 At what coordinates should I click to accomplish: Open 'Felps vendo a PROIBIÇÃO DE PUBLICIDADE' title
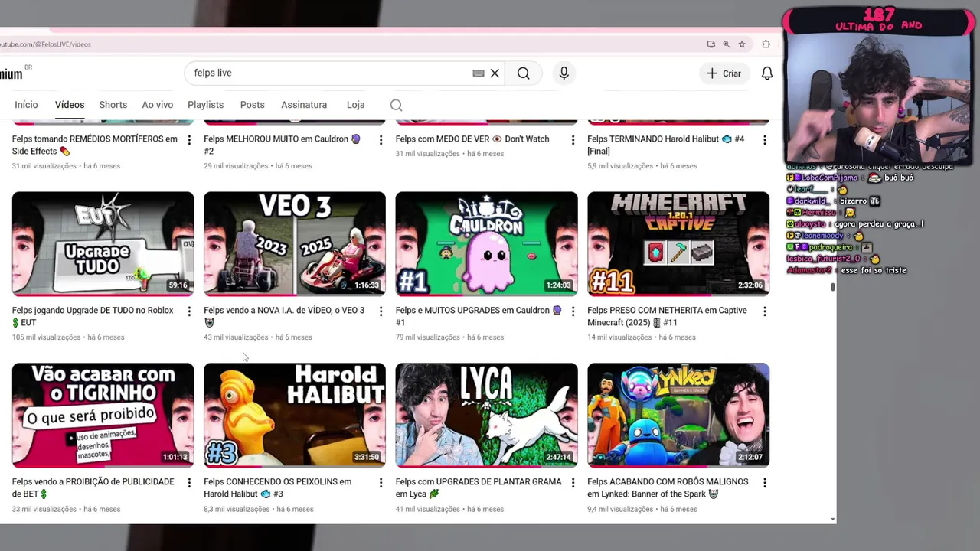pyautogui.click(x=93, y=488)
